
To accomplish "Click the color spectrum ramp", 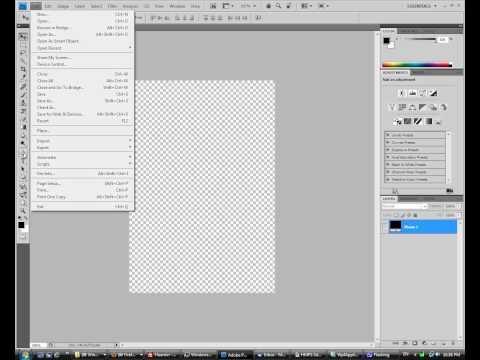I will (x=417, y=65).
